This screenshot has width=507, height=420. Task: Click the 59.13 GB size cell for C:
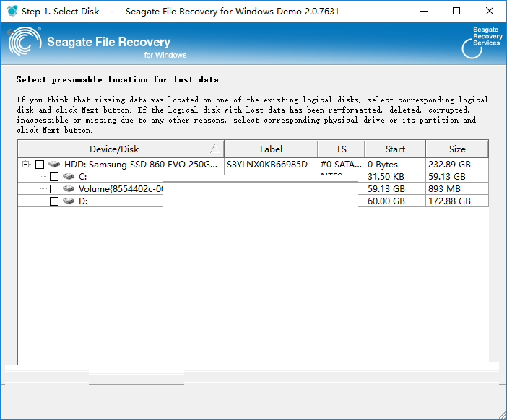(x=457, y=177)
